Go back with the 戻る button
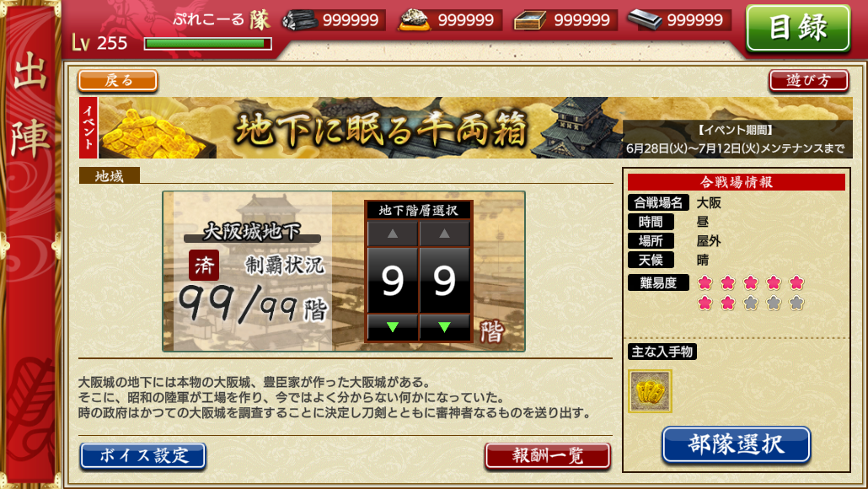Viewport: 868px width, 489px height. pos(118,81)
